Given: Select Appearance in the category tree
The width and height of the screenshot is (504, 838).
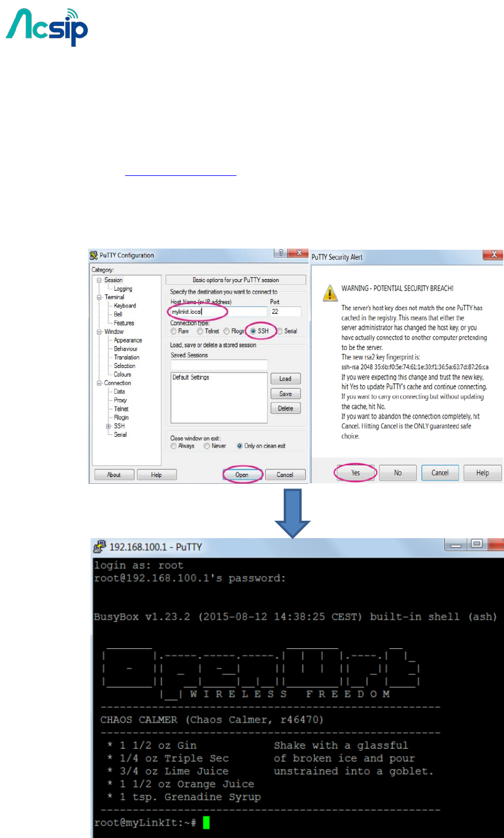Looking at the screenshot, I should 127,340.
